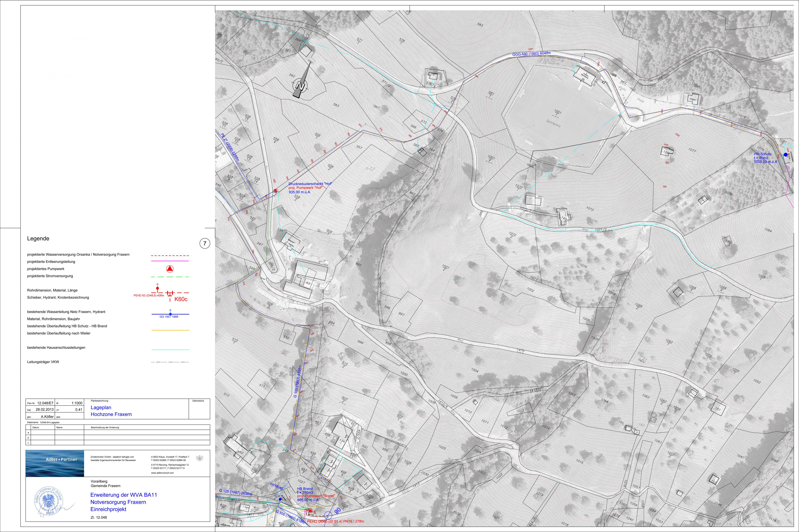Click the Druckreduzierschacht "Hof" label

click(x=310, y=184)
